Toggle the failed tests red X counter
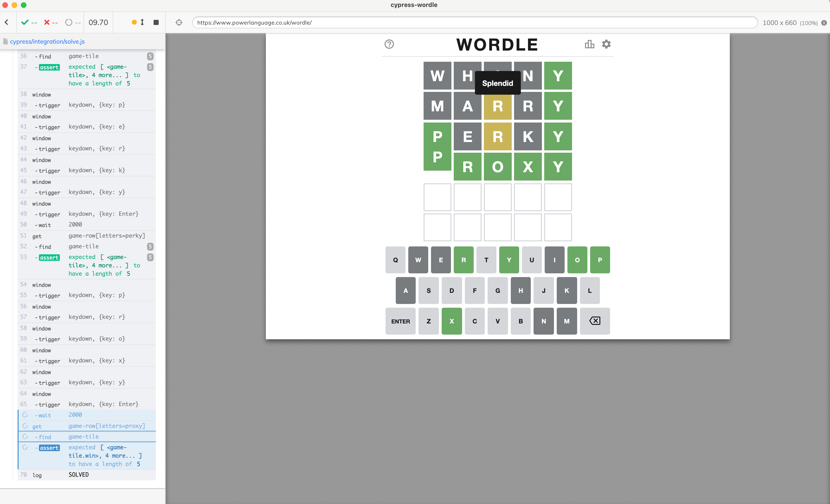Image resolution: width=830 pixels, height=504 pixels. pos(47,22)
